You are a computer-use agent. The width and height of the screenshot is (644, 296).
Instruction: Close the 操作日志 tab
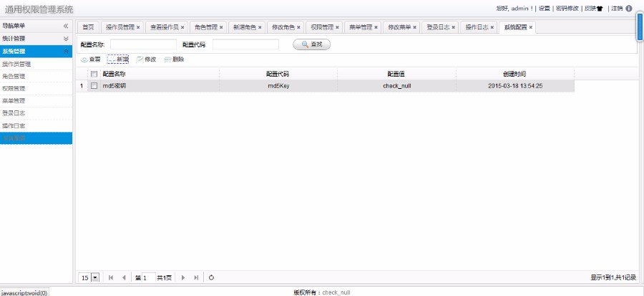pyautogui.click(x=492, y=27)
